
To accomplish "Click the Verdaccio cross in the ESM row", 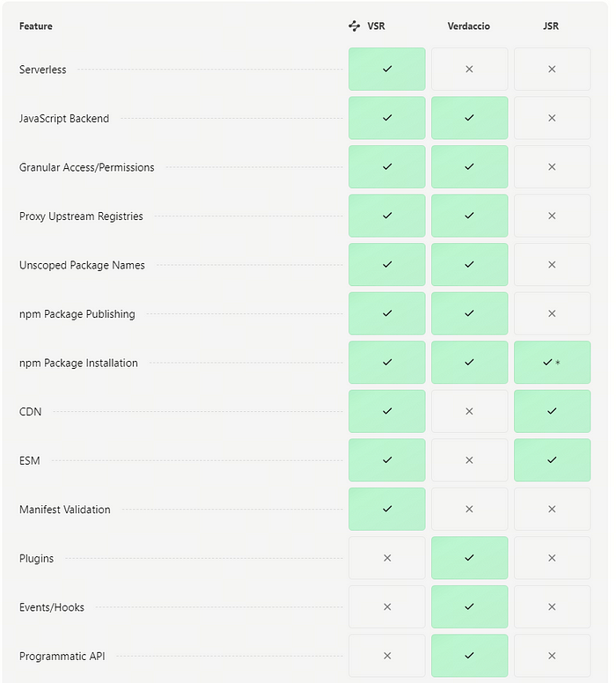I will 469,460.
